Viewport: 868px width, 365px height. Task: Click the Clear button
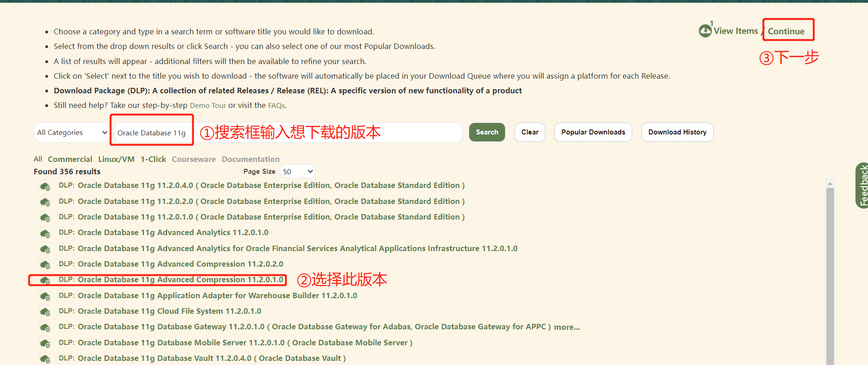[x=530, y=132]
